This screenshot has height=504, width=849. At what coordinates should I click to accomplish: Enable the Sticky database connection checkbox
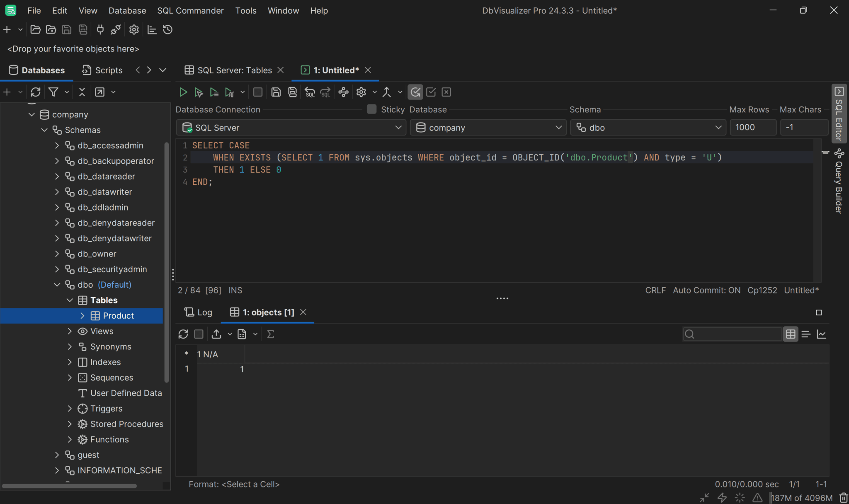(x=371, y=109)
